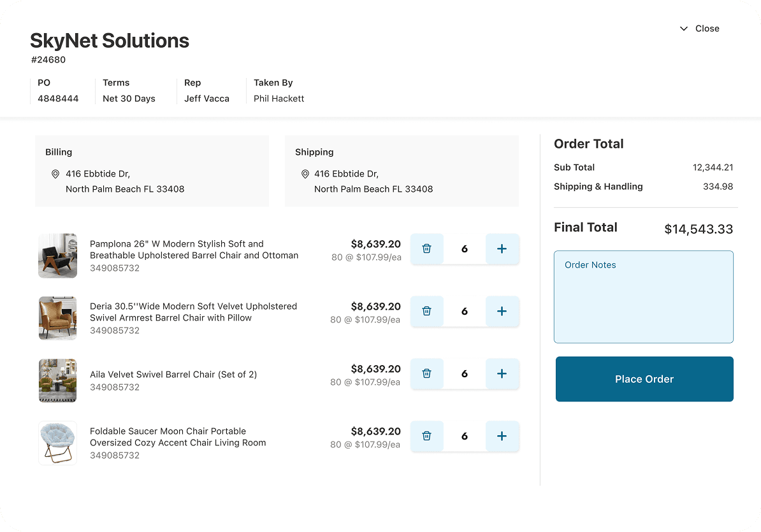
Task: Click the Shipping address card
Action: (402, 171)
